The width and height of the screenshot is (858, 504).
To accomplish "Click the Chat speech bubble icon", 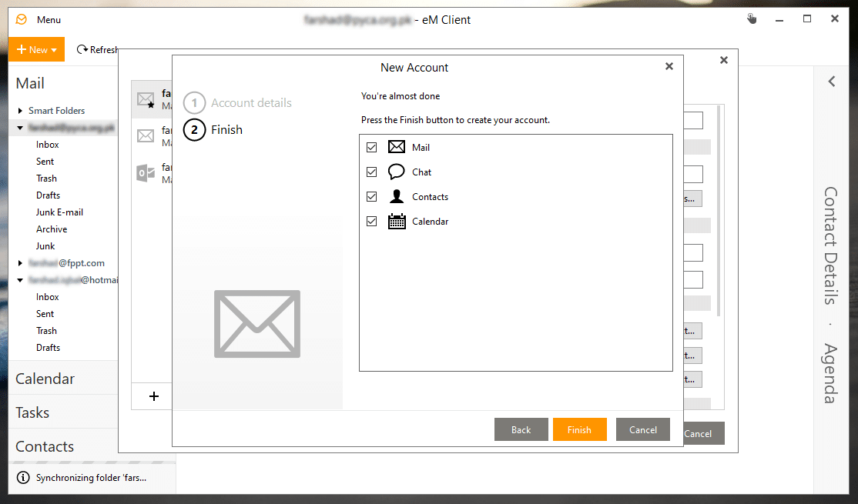I will click(397, 172).
